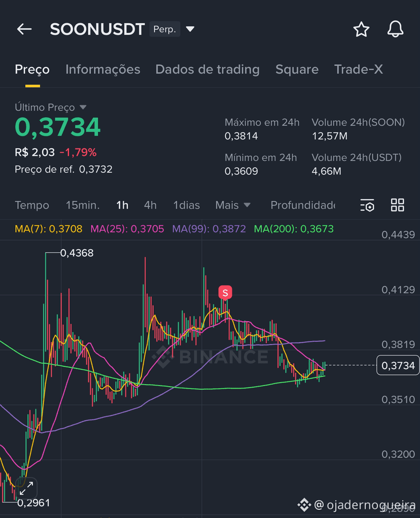The height and width of the screenshot is (518, 420).
Task: Tap the MA(7): 0,3708 indicator label
Action: pos(49,229)
